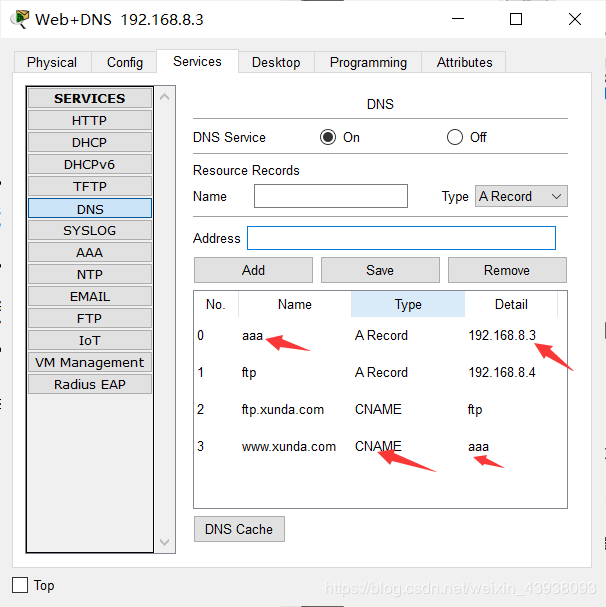Screen dimensions: 606x607
Task: Minimize the Web+DNS window
Action: [458, 19]
